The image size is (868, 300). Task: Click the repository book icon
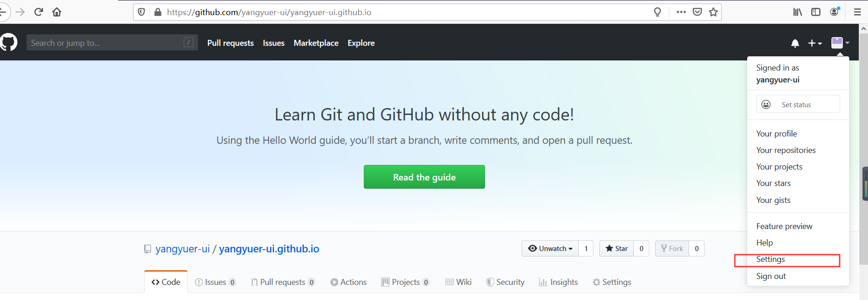click(147, 249)
